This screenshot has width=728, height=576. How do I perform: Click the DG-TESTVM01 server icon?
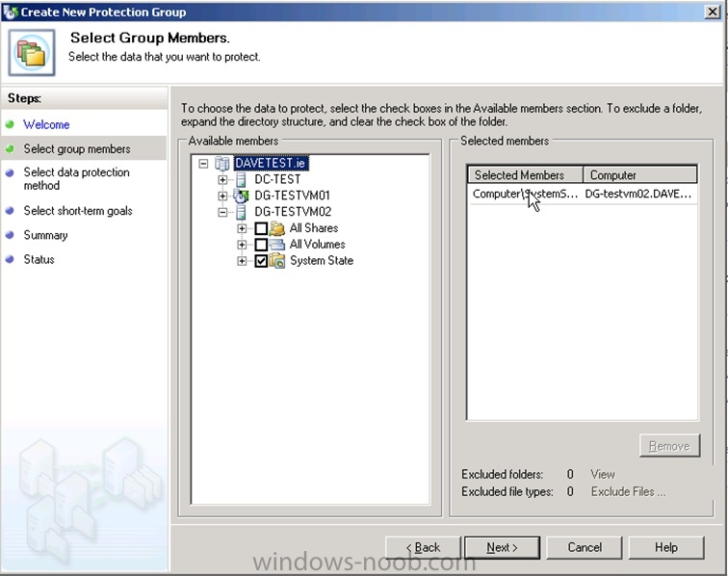[x=241, y=196]
